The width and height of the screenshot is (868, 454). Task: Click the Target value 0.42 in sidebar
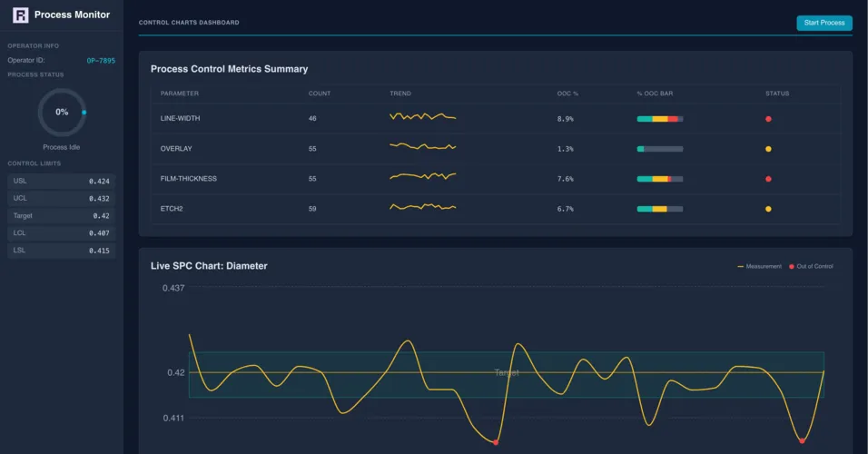[x=101, y=216]
